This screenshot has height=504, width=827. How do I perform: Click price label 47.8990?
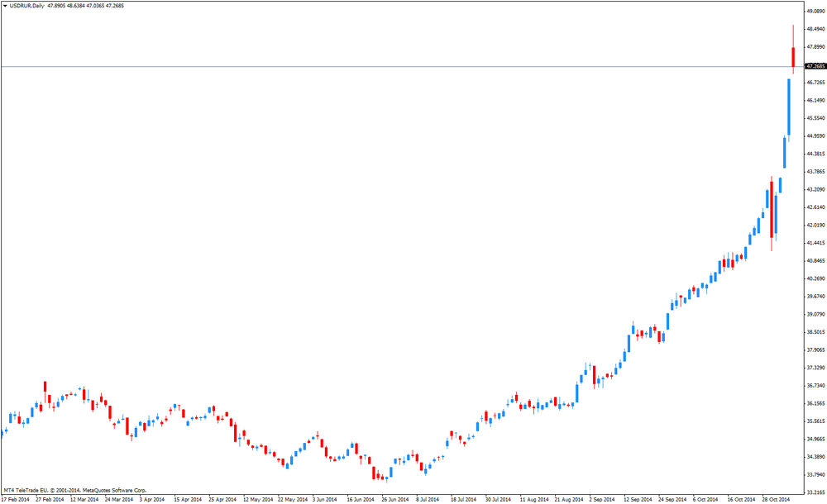click(x=815, y=46)
